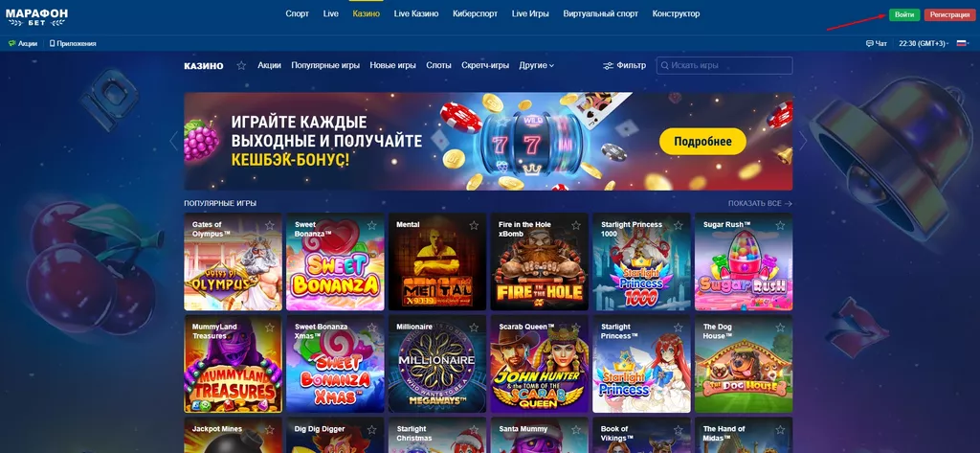Toggle favorite star on Gates of Olympus
This screenshot has height=453, width=980.
click(269, 225)
